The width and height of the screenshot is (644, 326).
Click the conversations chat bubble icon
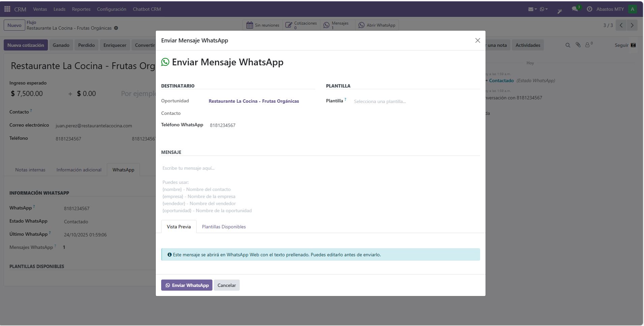[575, 9]
